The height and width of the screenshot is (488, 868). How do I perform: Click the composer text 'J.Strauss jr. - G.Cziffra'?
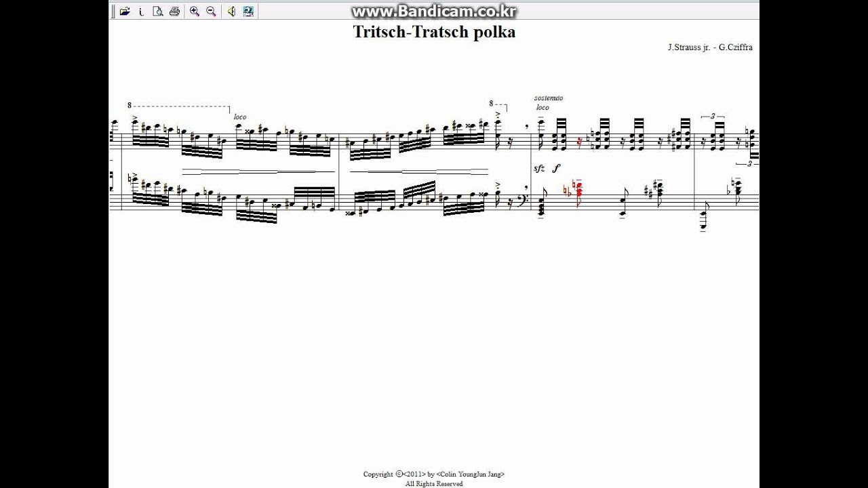click(x=710, y=47)
